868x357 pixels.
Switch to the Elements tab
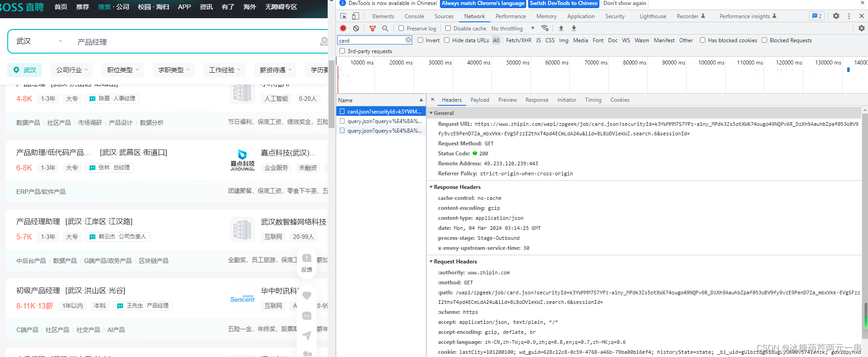[383, 16]
